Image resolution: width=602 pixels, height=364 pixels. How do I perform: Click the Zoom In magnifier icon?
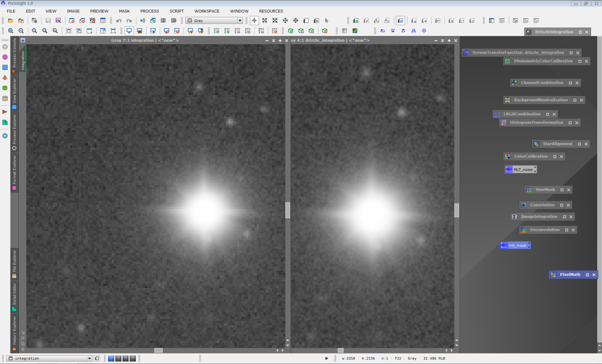coord(11,31)
